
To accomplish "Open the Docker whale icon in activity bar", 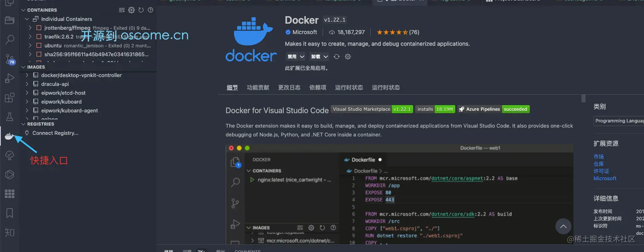I will (x=9, y=136).
